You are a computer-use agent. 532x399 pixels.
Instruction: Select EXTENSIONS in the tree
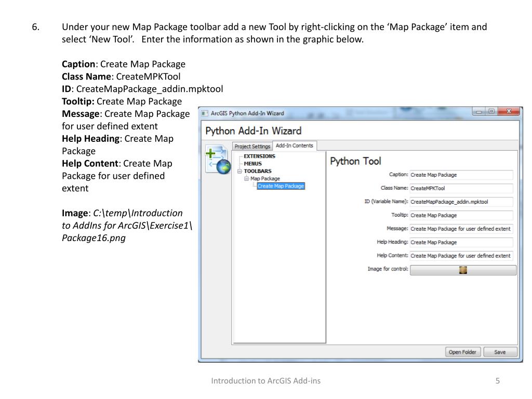[259, 156]
